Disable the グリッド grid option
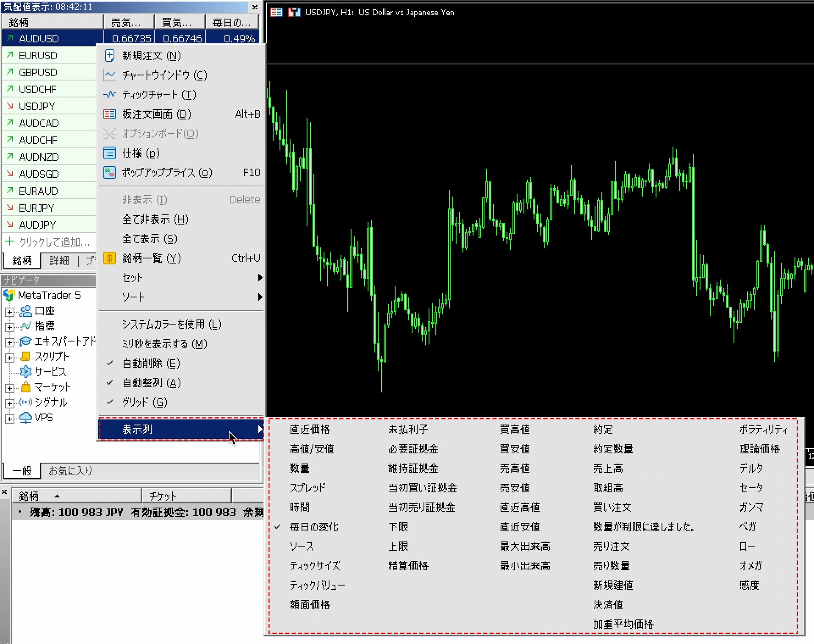 144,402
